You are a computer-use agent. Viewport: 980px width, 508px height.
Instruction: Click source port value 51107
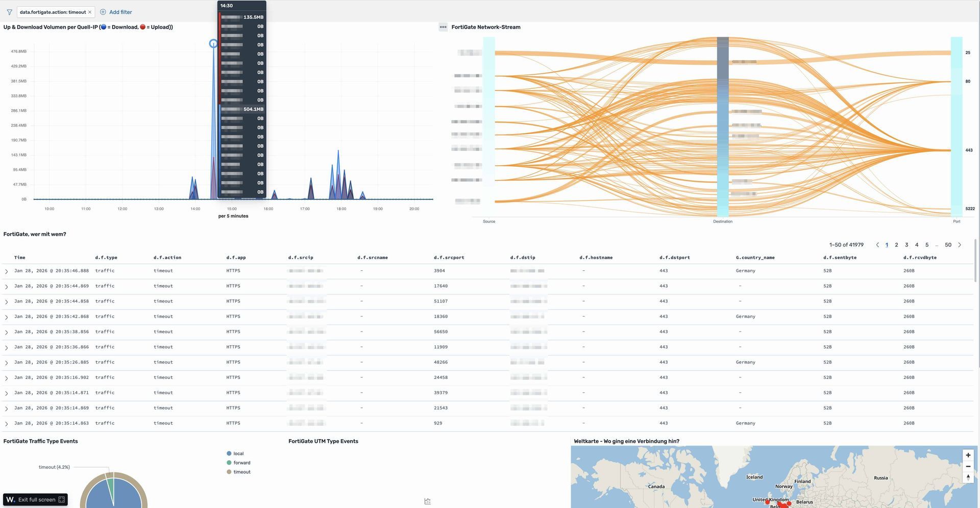click(x=440, y=301)
